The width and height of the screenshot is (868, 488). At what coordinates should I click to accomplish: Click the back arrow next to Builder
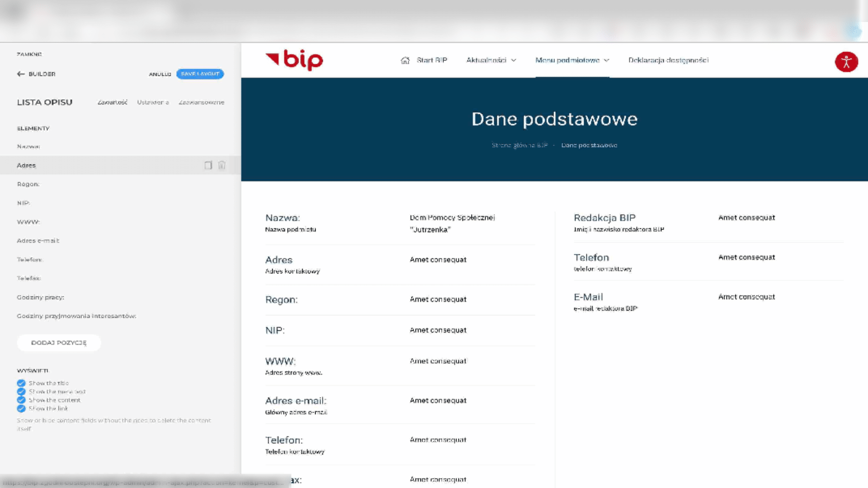[x=21, y=74]
